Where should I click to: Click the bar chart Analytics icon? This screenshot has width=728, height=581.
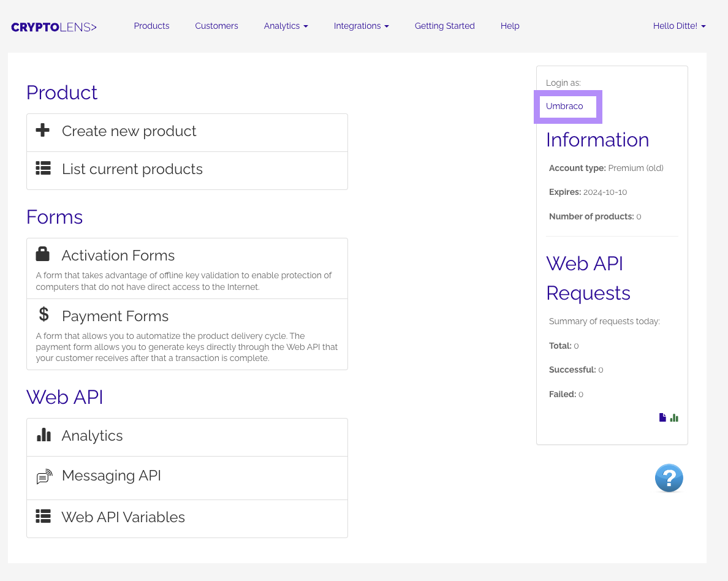tap(44, 435)
